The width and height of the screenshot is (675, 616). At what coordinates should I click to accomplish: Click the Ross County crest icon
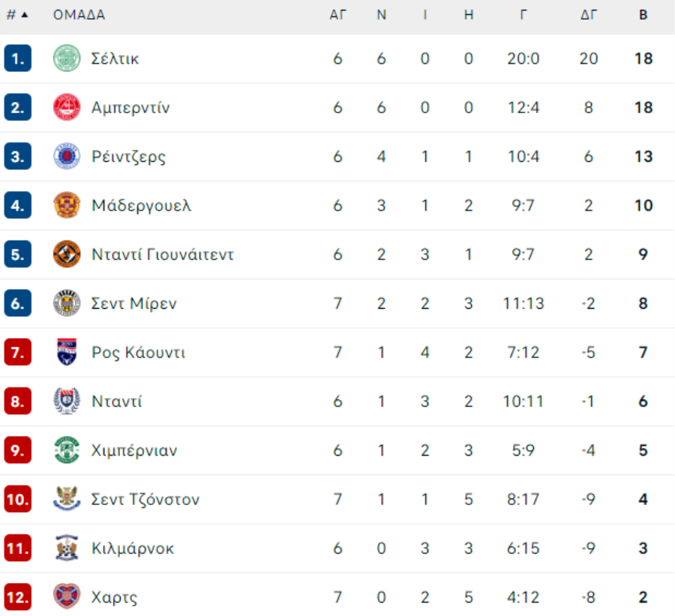coord(67,352)
